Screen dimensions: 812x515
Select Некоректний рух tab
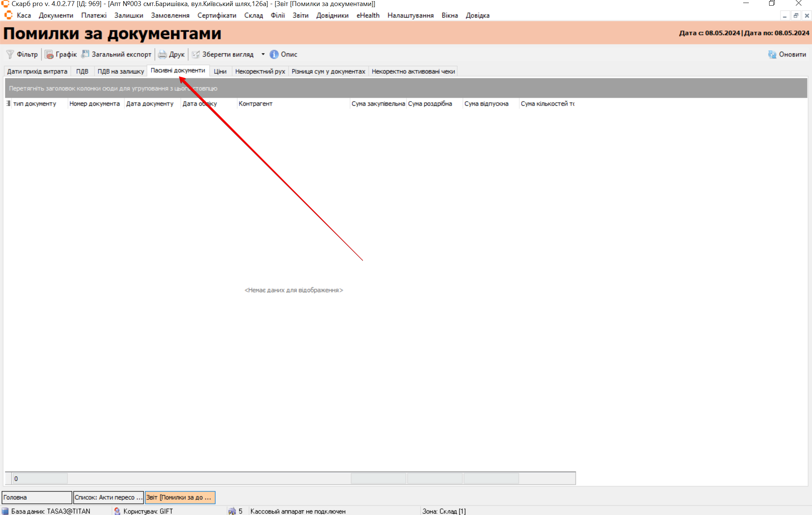[260, 72]
